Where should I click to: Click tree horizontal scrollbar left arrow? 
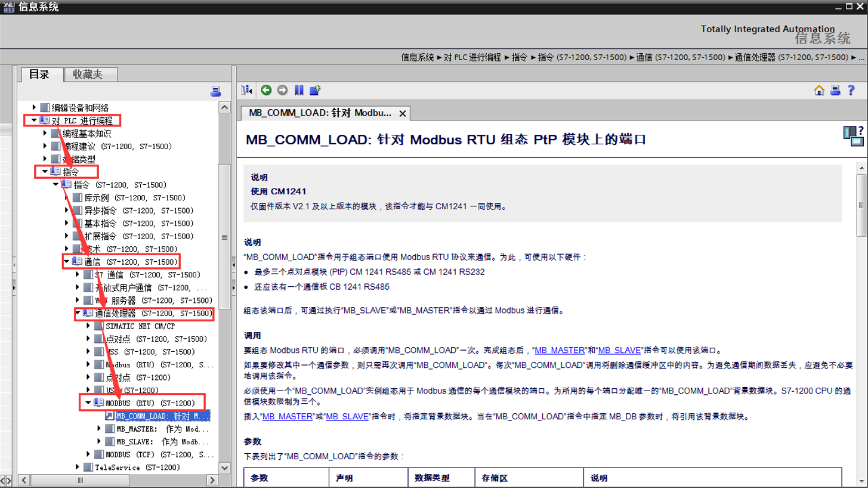click(24, 480)
